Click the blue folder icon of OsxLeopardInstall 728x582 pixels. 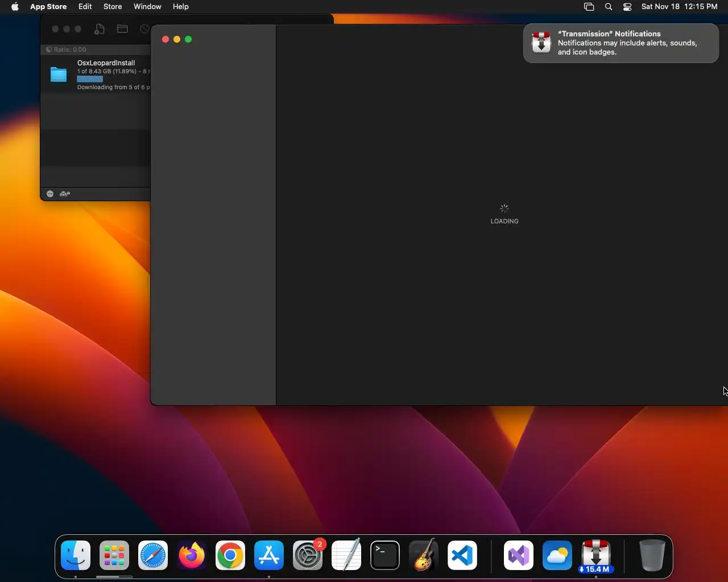(59, 74)
